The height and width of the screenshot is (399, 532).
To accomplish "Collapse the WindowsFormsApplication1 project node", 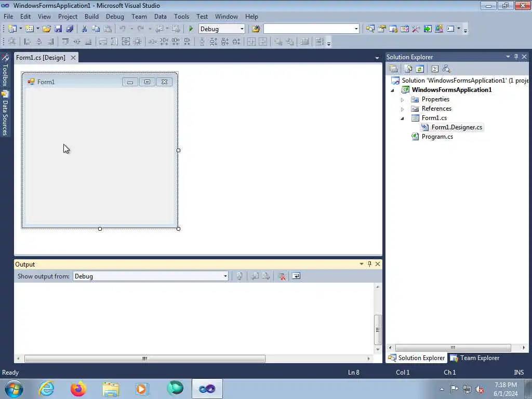I will tap(393, 90).
